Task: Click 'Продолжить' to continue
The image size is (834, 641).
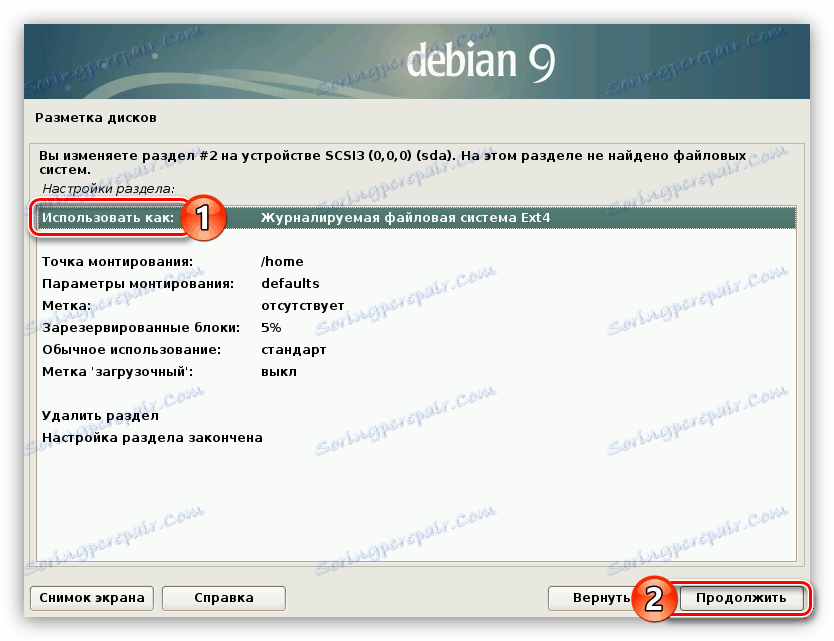Action: click(x=741, y=598)
